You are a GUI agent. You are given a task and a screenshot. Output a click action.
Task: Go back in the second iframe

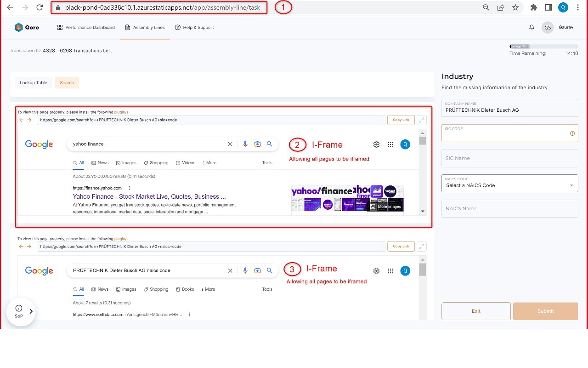21,246
